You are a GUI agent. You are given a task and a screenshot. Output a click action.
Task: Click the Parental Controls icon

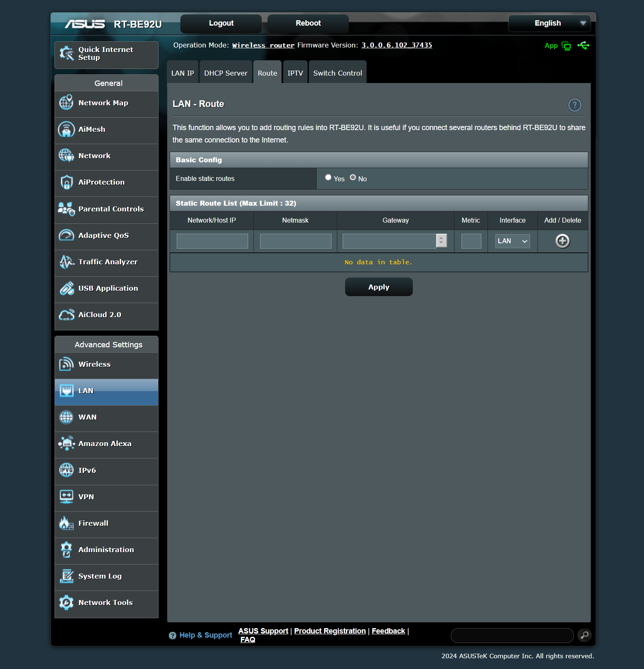tap(66, 209)
